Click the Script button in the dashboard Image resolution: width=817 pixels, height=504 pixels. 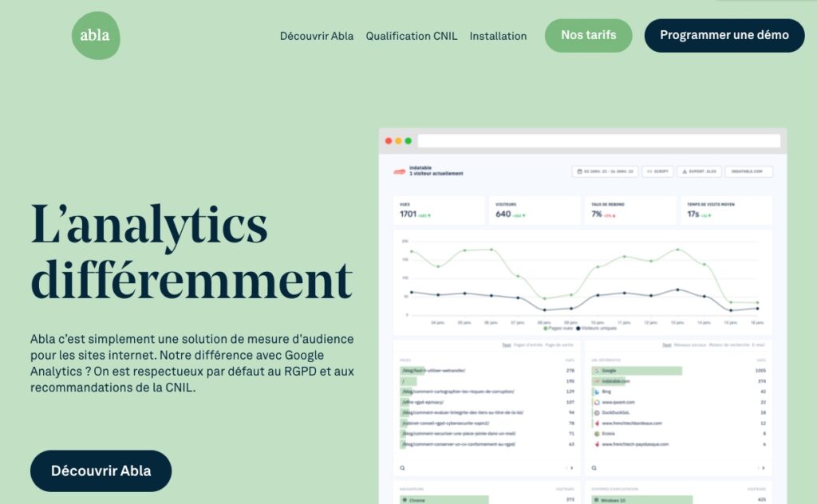click(x=657, y=171)
